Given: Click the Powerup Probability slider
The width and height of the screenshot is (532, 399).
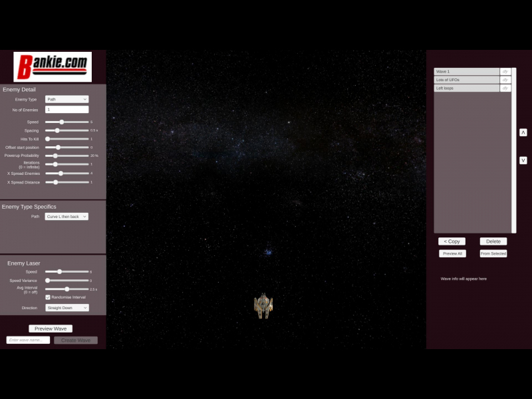Looking at the screenshot, I should point(66,156).
